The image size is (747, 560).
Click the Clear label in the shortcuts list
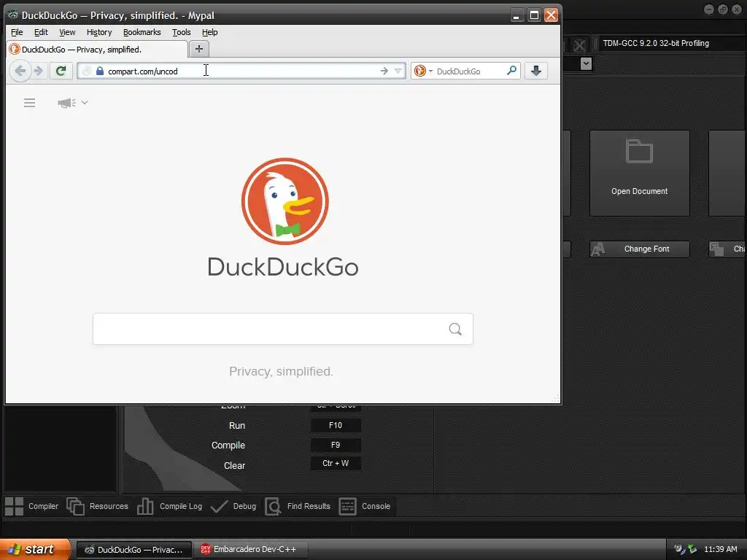point(234,466)
